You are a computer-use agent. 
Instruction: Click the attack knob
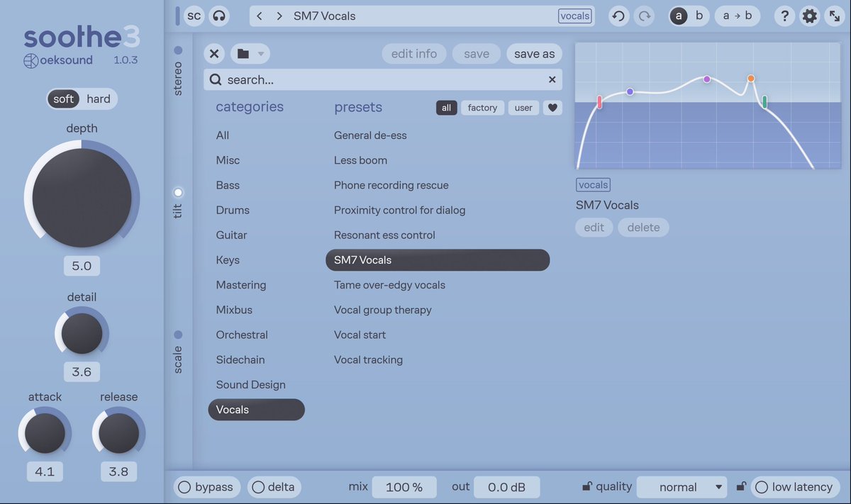(45, 433)
